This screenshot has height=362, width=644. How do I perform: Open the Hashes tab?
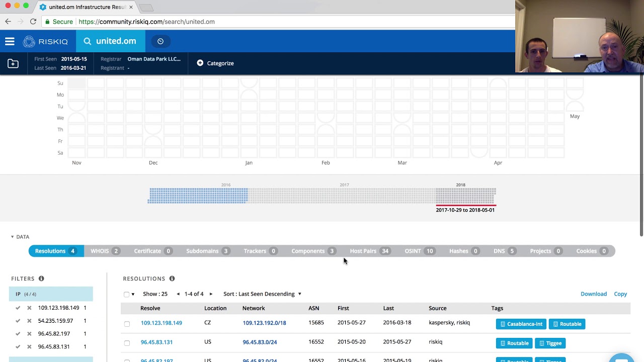(463, 251)
